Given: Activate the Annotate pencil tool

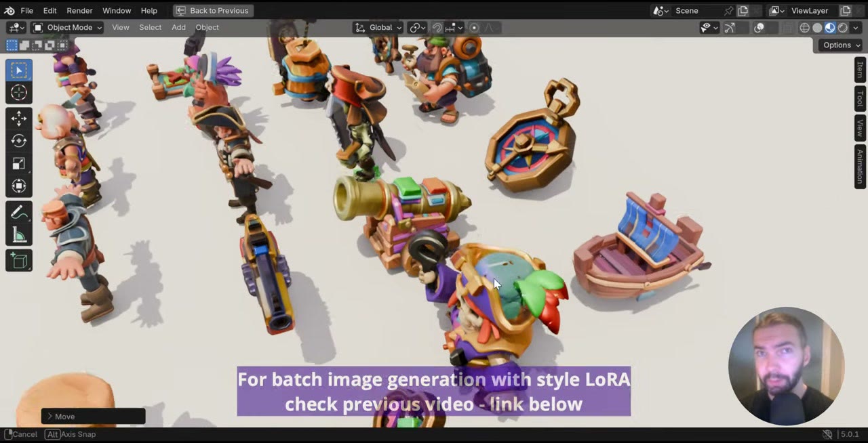Looking at the screenshot, I should pos(19,213).
